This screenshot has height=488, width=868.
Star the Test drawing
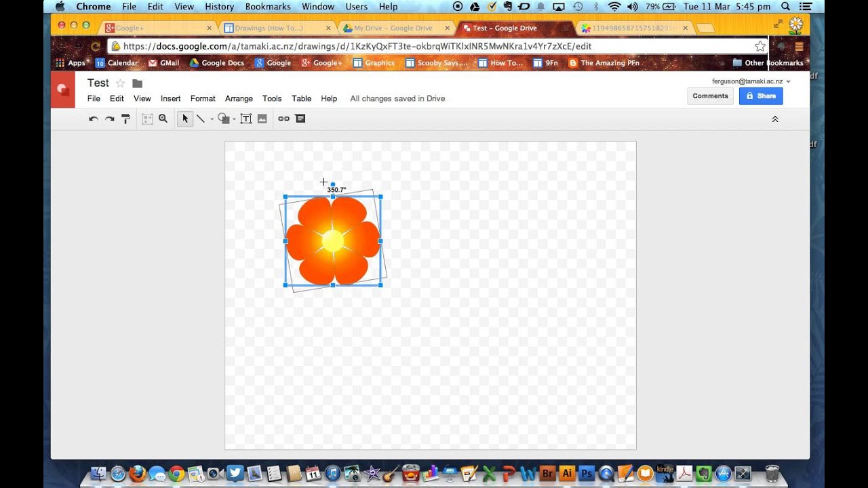click(x=120, y=83)
